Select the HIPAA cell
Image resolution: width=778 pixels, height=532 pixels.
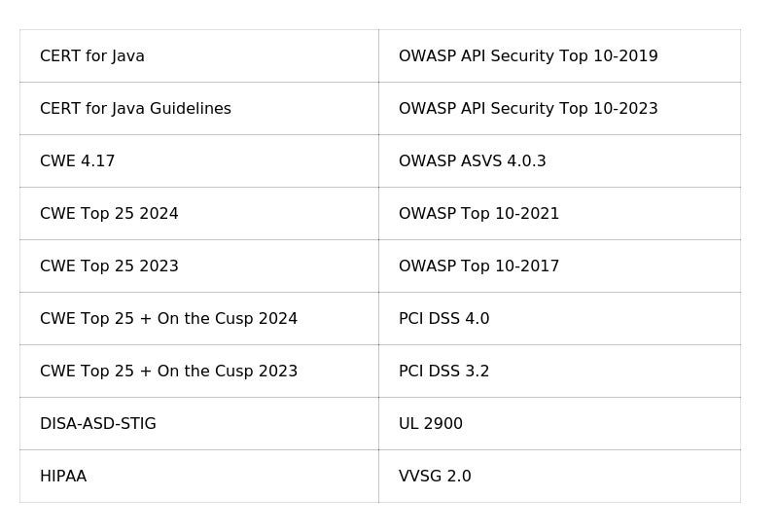[x=63, y=477]
